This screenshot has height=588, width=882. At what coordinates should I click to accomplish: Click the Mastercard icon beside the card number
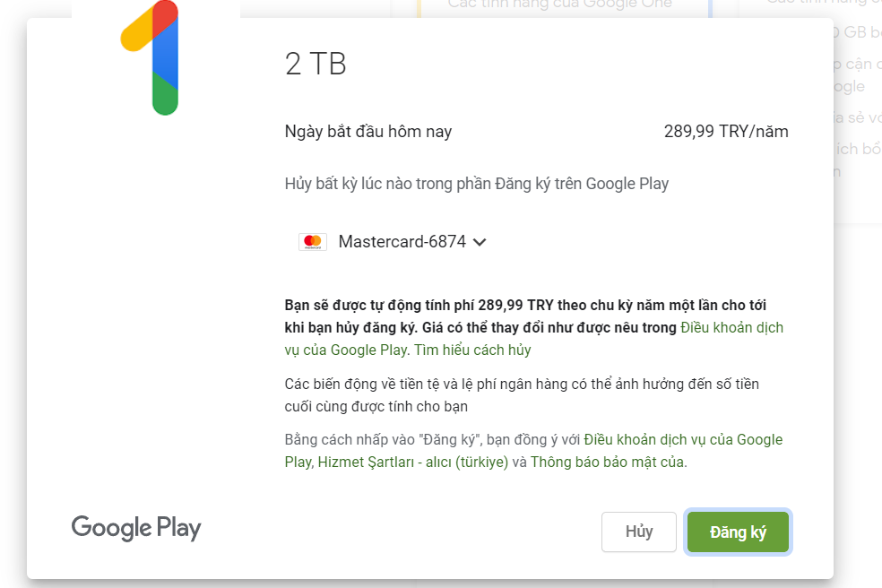313,241
